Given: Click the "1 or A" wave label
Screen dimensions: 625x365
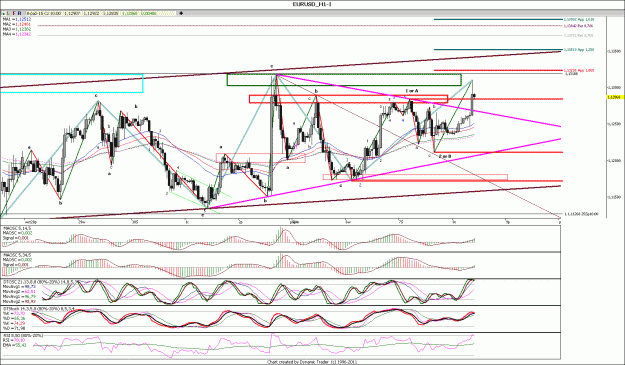Looking at the screenshot, I should [x=412, y=91].
